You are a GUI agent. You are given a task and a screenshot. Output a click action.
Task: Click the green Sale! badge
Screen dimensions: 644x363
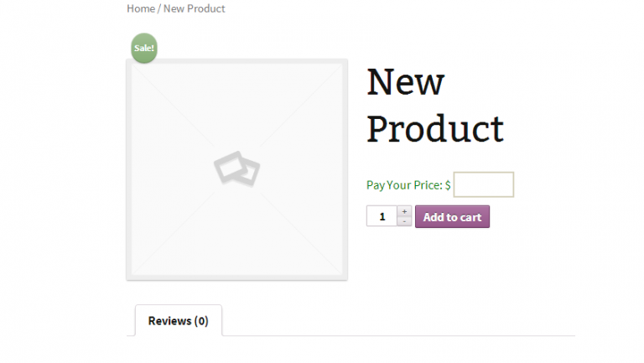tap(144, 48)
